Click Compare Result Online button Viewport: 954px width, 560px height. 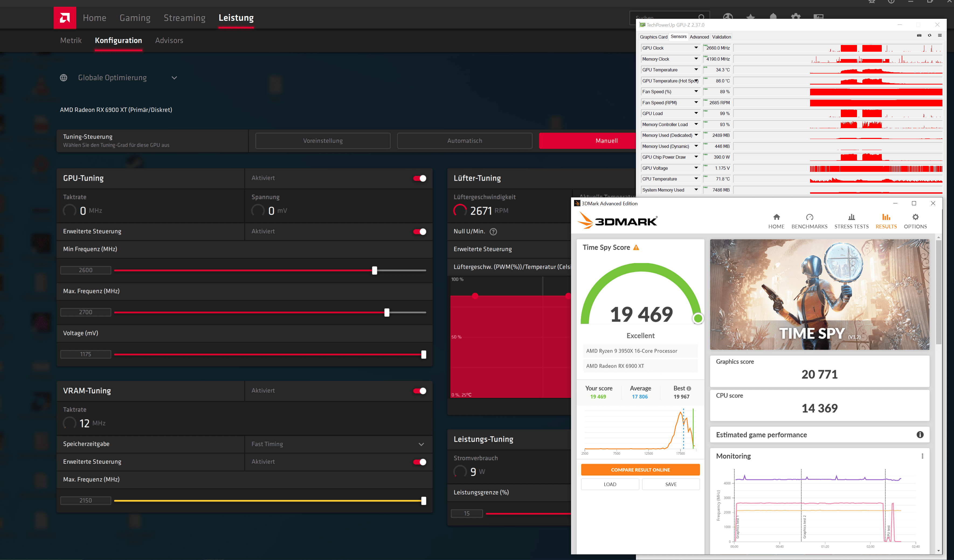coord(640,470)
